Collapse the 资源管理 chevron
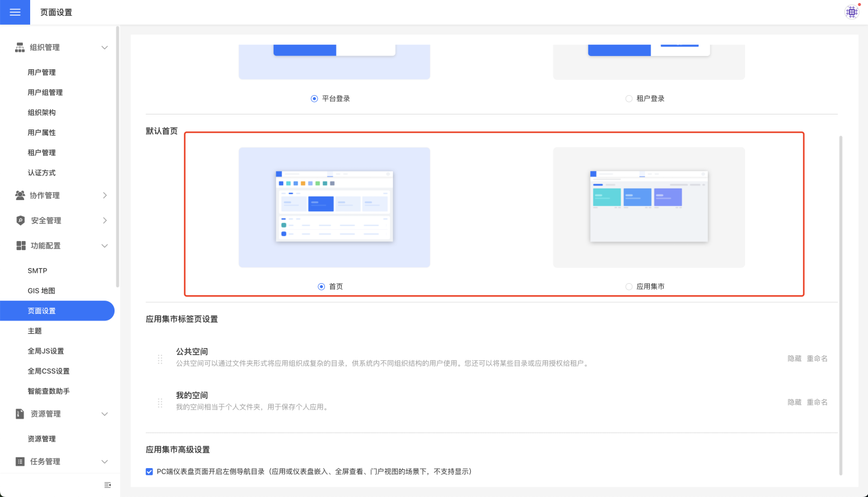This screenshot has width=868, height=497. click(x=105, y=414)
